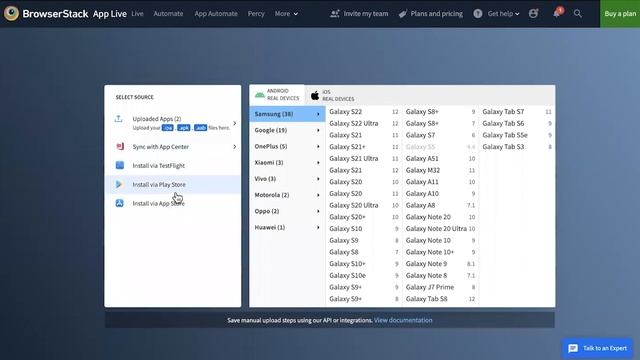Open the More dropdown in top navigation
This screenshot has height=360, width=640.
[x=286, y=13]
